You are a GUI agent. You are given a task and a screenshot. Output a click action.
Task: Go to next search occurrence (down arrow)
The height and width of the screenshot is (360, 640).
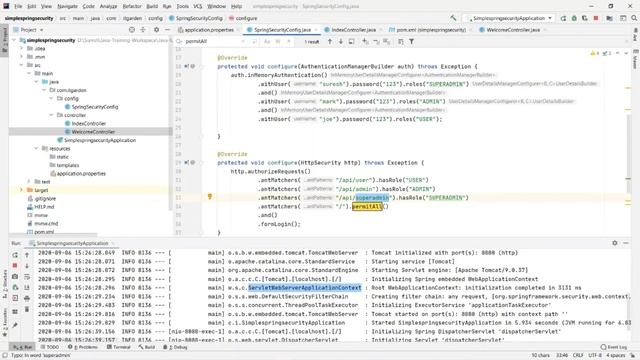coord(341,41)
